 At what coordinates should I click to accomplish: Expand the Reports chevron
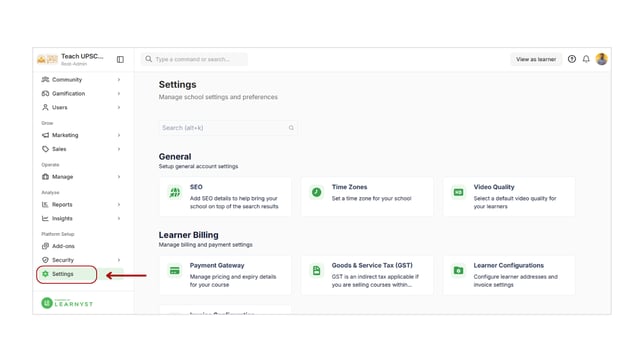coord(119,204)
